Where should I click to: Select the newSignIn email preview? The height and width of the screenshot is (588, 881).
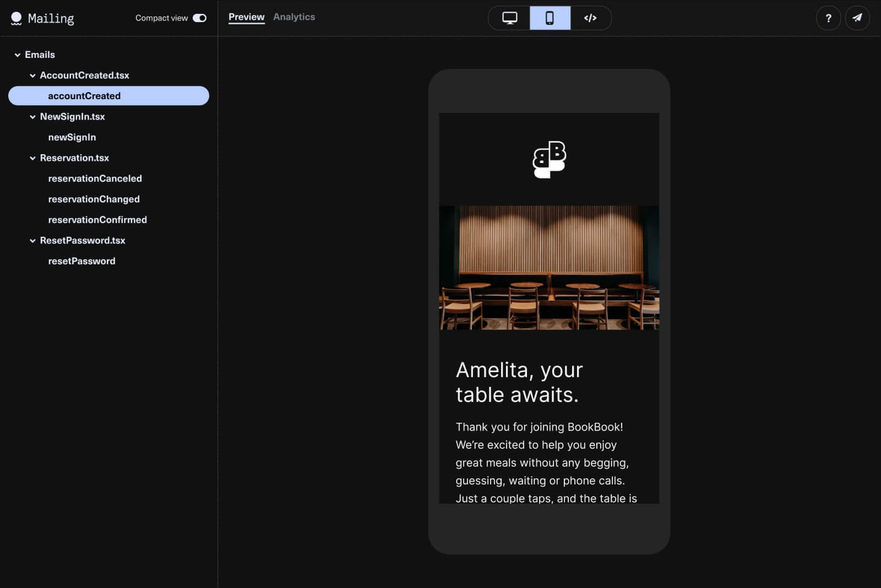pyautogui.click(x=72, y=137)
